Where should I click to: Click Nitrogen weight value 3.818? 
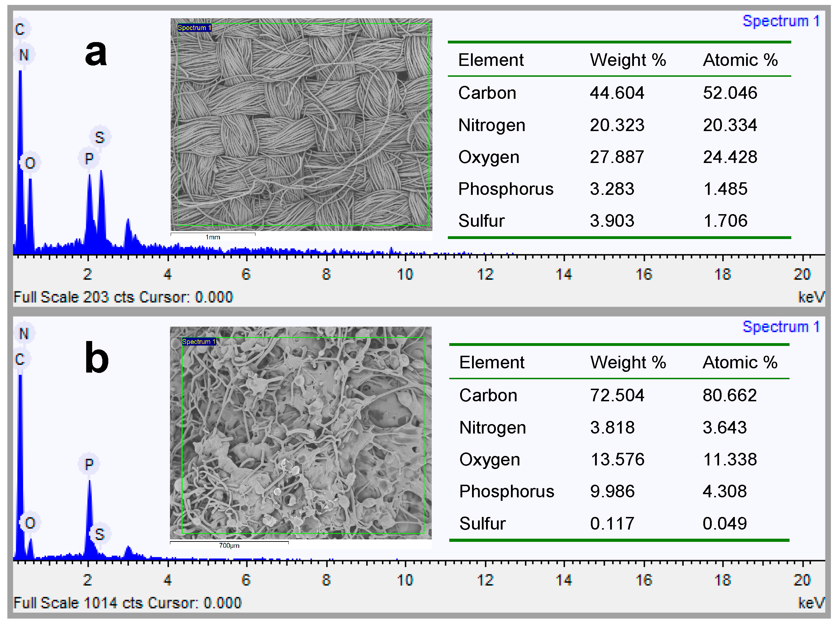612,428
